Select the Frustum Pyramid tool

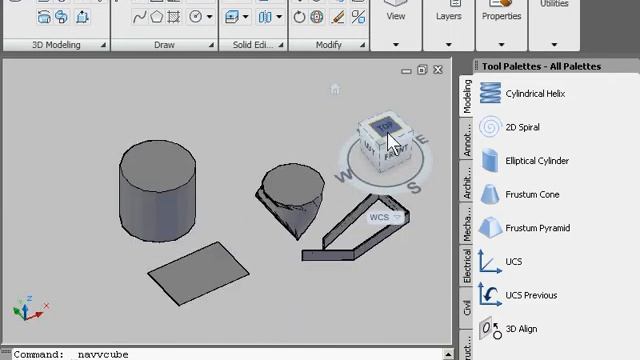pyautogui.click(x=525, y=228)
